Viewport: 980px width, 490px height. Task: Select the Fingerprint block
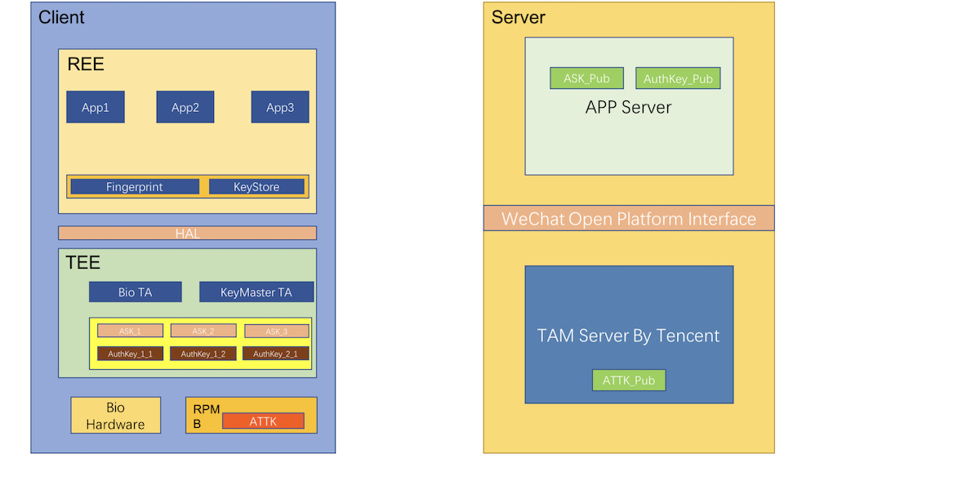135,187
